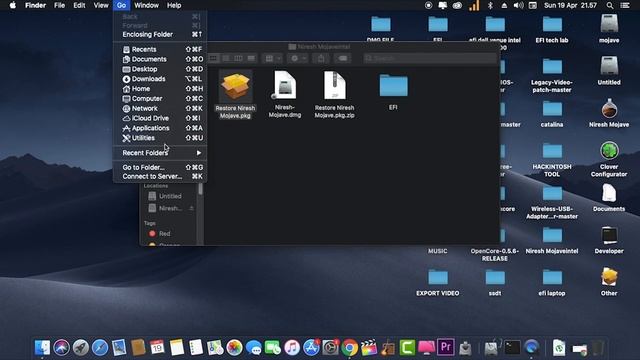Select the Niresh-Mojave.dmg file
This screenshot has height=360, width=640.
[285, 95]
